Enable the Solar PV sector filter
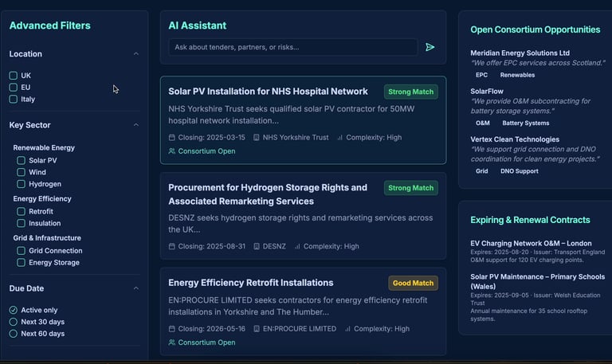 [21, 160]
